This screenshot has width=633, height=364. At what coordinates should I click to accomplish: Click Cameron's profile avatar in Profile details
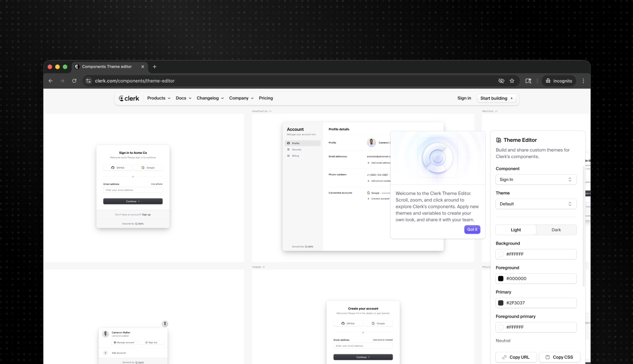(371, 142)
